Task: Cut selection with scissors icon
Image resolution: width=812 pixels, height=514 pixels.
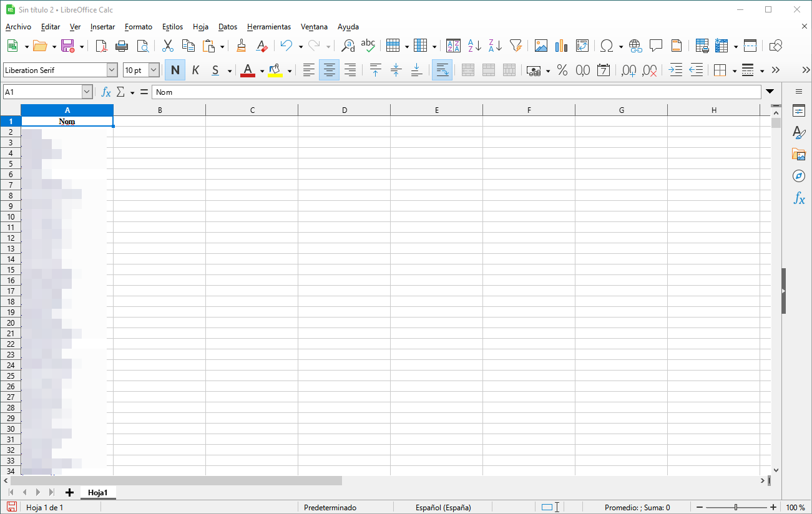Action: click(167, 46)
